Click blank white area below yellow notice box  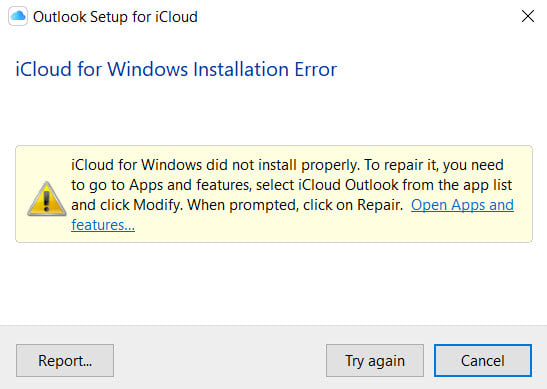274,283
